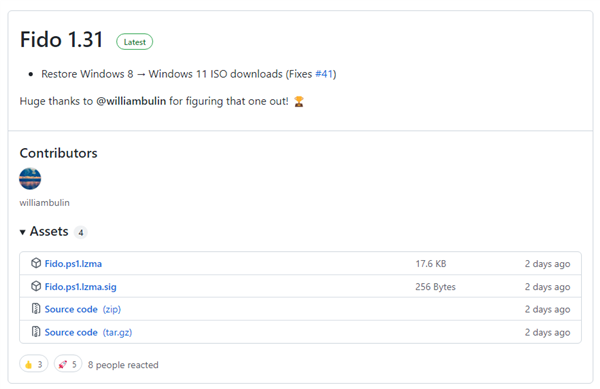
Task: Open the williambulin contributor avatar
Action: pos(30,179)
